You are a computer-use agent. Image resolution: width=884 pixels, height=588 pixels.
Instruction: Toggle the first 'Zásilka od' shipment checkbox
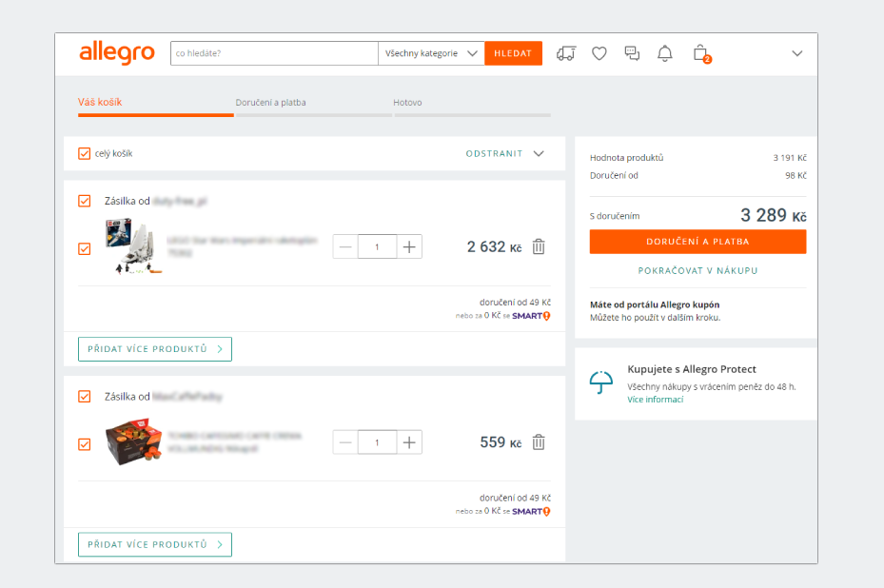(84, 201)
